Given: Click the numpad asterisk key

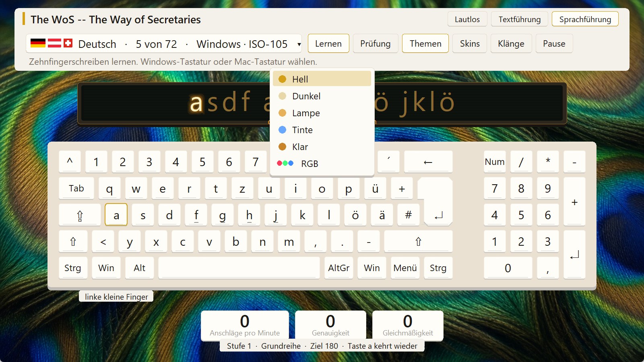Looking at the screenshot, I should 548,162.
